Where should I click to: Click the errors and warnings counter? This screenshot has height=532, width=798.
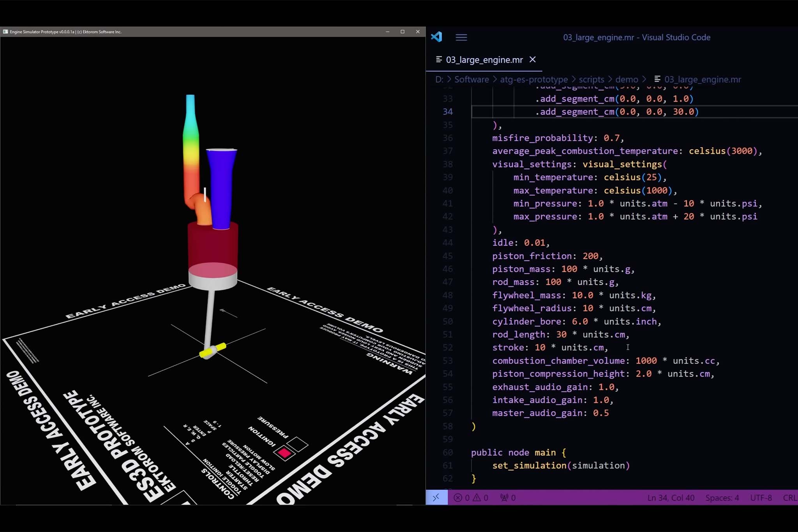click(x=471, y=497)
